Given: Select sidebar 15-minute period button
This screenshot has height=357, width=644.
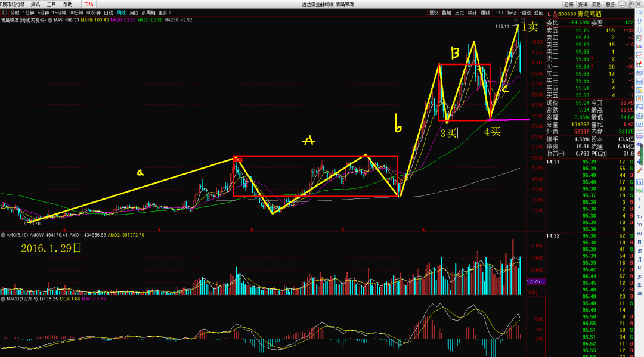Looking at the screenshot, I should (x=639, y=216).
